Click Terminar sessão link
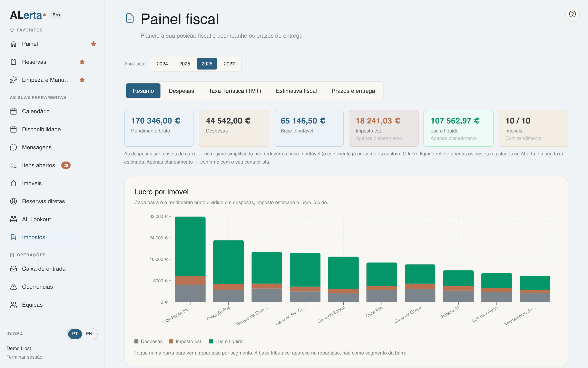The width and height of the screenshot is (588, 368). 24,357
